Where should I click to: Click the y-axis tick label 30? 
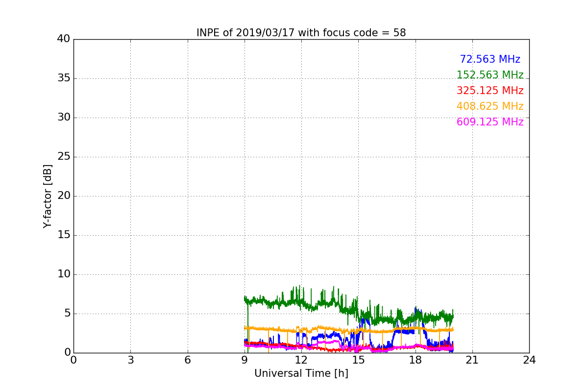(x=64, y=118)
